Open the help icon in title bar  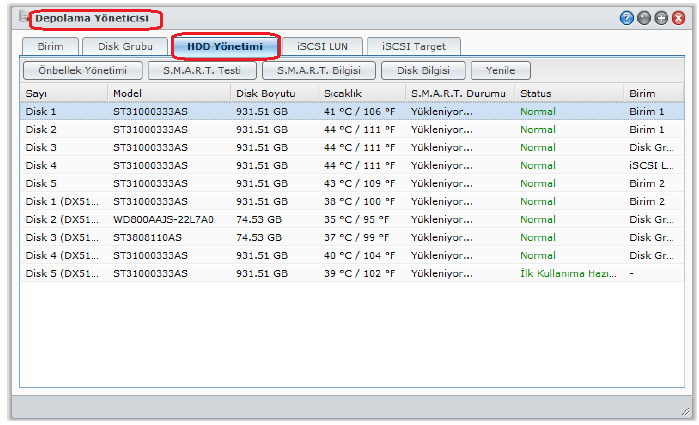coord(626,19)
